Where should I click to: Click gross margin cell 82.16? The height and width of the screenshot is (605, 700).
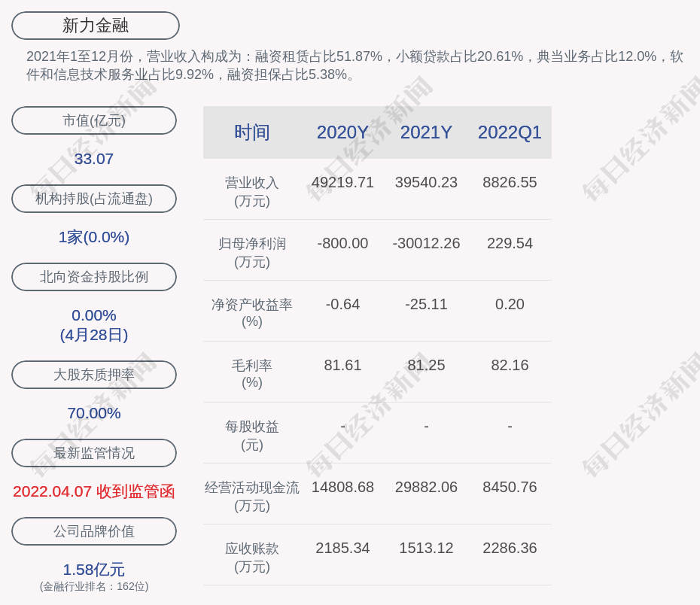(510, 366)
